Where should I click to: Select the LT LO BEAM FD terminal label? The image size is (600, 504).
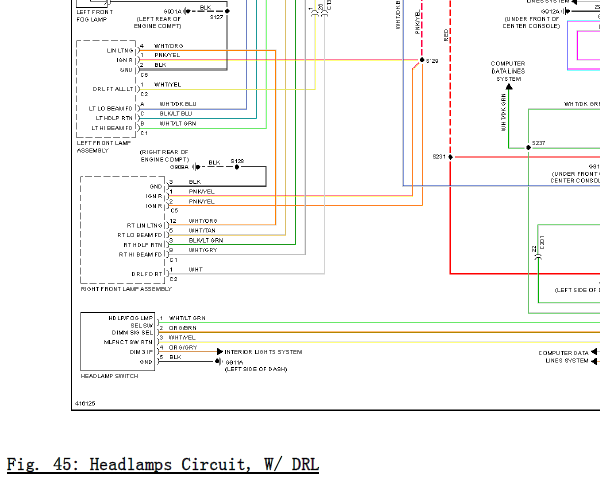110,109
